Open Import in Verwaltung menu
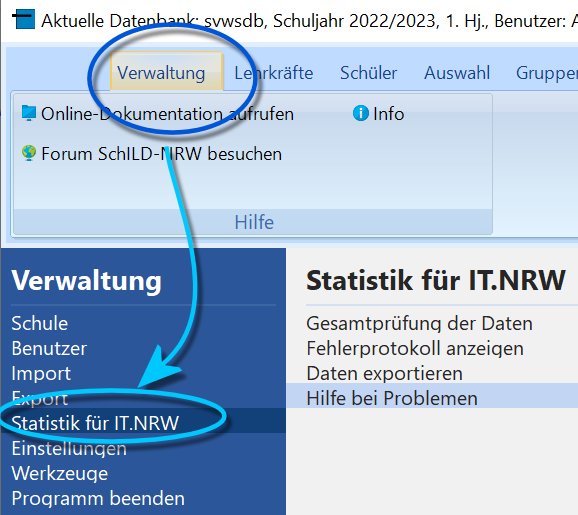This screenshot has height=515, width=578. pos(41,373)
